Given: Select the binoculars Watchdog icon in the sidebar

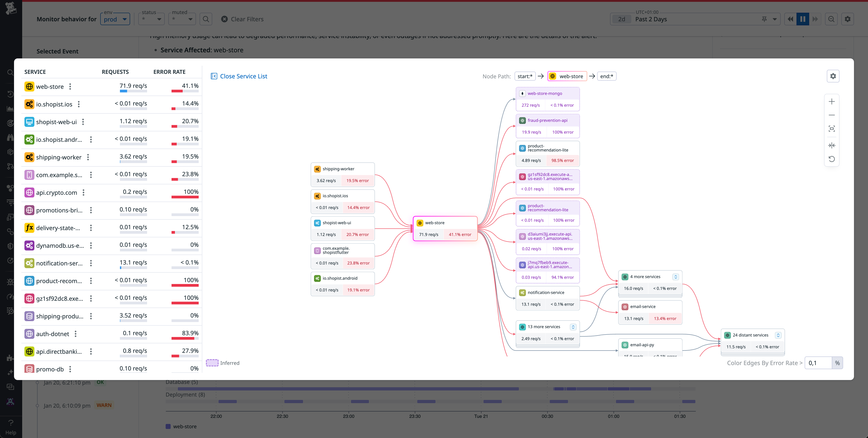Looking at the screenshot, I should click(10, 137).
